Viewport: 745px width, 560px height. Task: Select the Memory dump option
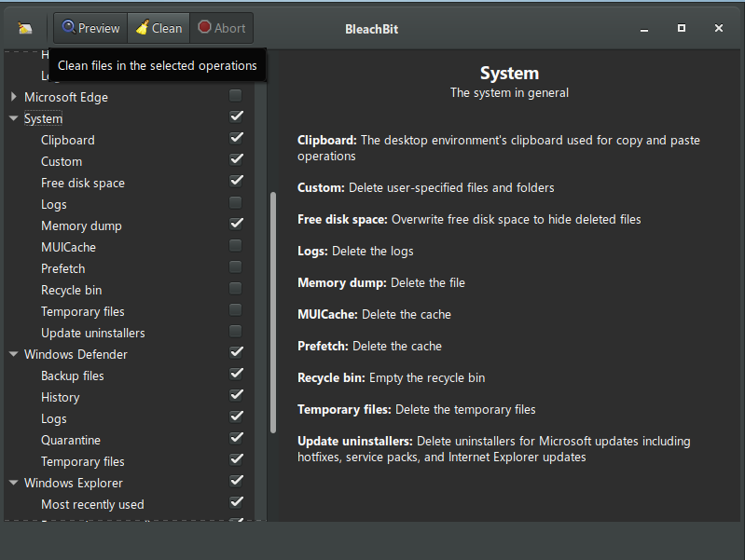pyautogui.click(x=81, y=225)
